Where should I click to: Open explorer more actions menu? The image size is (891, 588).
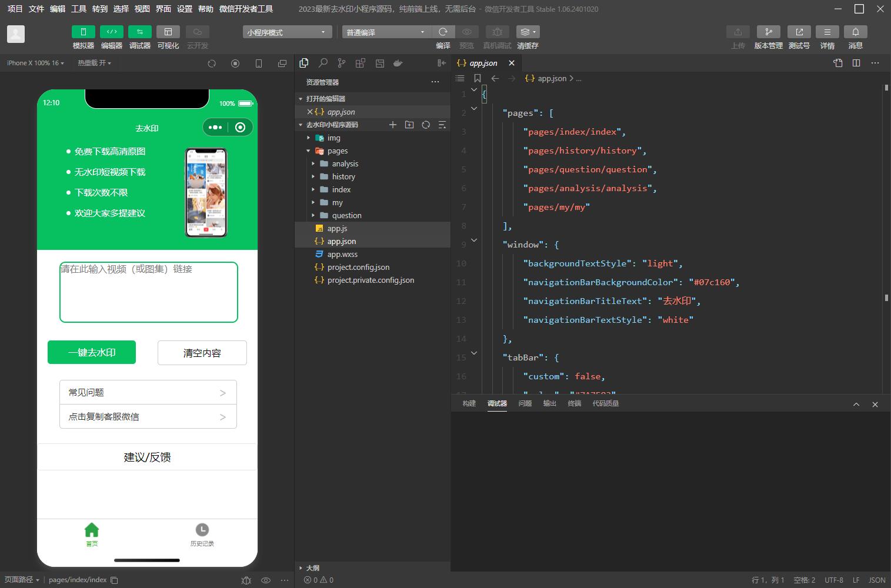[435, 82]
